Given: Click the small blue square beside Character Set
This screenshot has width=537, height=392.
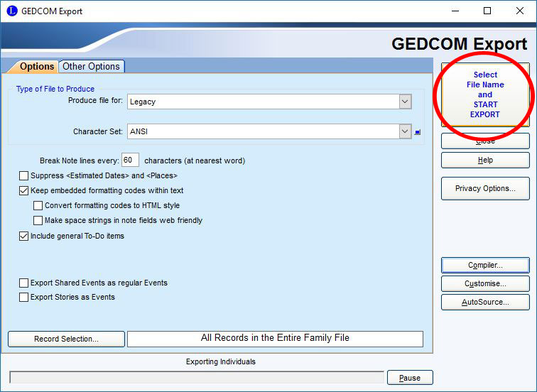Looking at the screenshot, I should pyautogui.click(x=417, y=132).
